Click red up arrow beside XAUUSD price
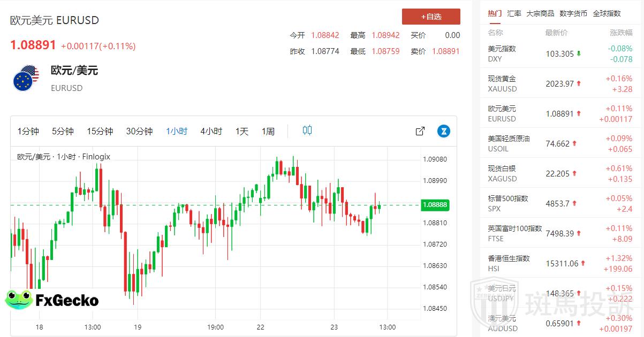This screenshot has width=644, height=337. coord(579,83)
